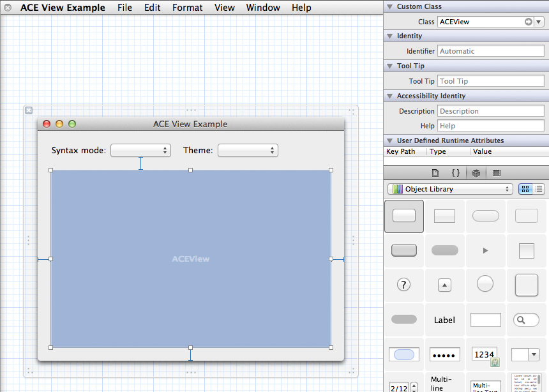The image size is (549, 392).
Task: Choose the Search Field library object
Action: (526, 320)
